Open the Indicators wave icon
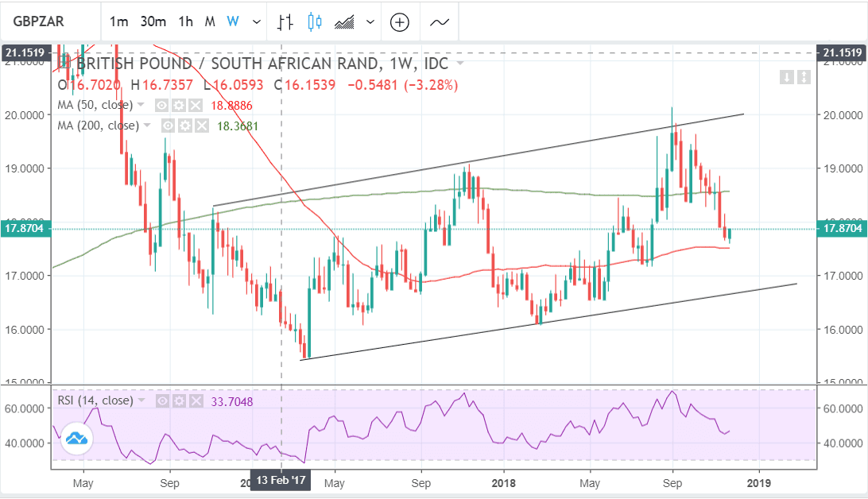This screenshot has width=868, height=499. [440, 22]
